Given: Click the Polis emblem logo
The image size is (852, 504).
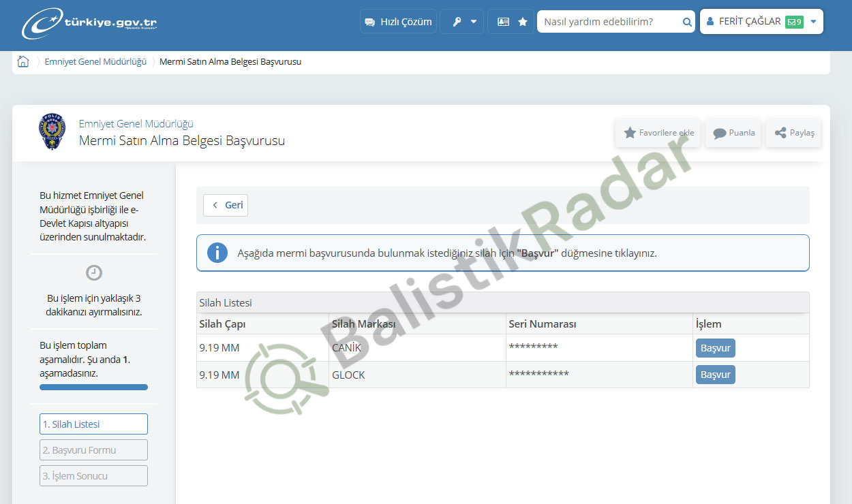Looking at the screenshot, I should pos(52,132).
